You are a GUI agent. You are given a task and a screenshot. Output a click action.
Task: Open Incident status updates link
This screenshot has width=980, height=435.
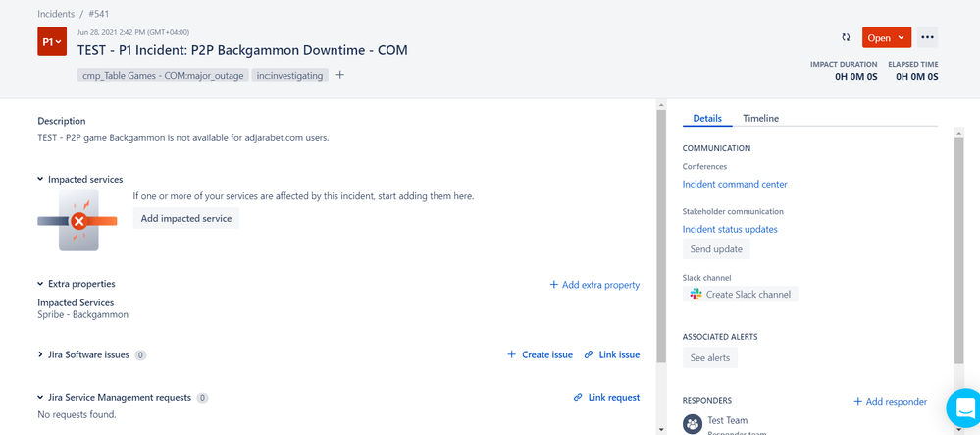pyautogui.click(x=730, y=229)
